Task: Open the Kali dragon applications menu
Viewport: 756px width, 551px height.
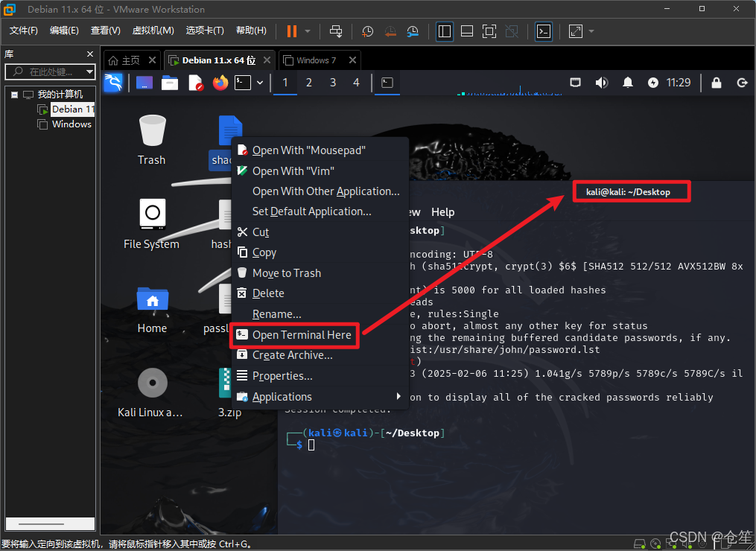Action: tap(113, 83)
